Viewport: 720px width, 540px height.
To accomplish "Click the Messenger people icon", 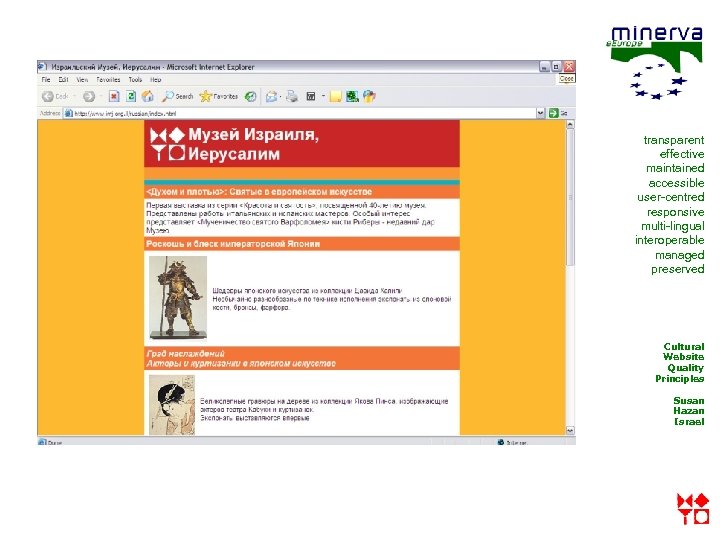I will tap(369, 96).
